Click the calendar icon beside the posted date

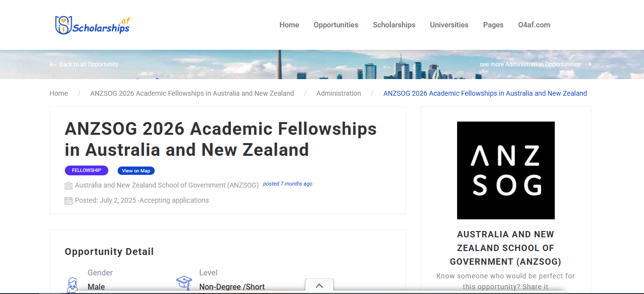coord(68,201)
